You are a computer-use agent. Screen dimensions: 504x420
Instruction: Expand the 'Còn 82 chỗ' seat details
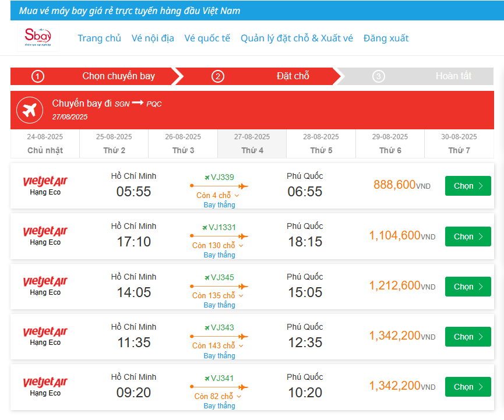coord(218,397)
